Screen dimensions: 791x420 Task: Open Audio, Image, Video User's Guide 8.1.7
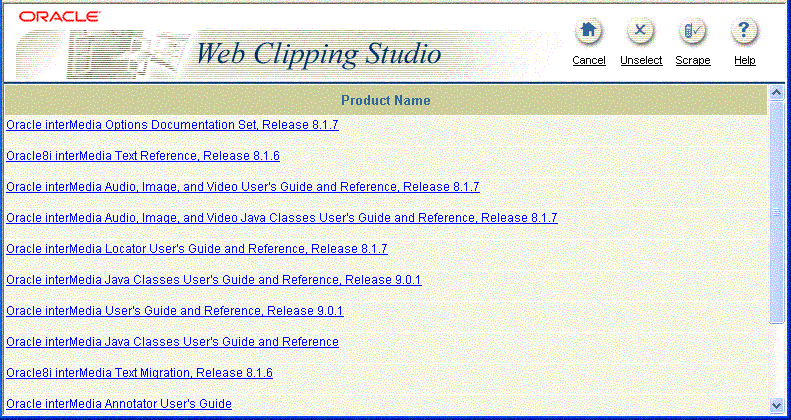tap(243, 187)
